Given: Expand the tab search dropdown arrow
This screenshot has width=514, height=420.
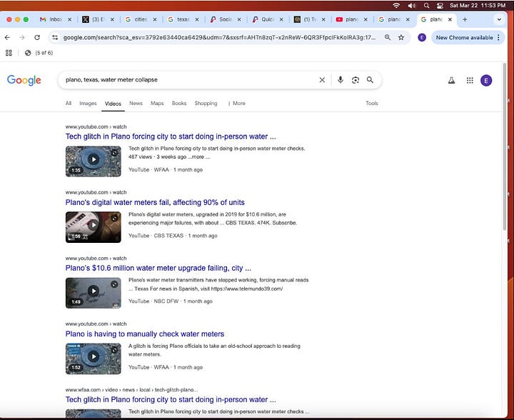Looking at the screenshot, I should [499, 20].
